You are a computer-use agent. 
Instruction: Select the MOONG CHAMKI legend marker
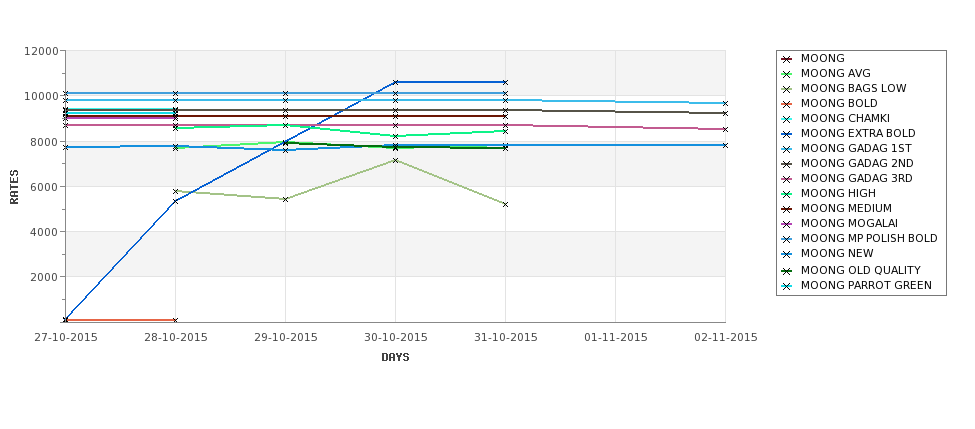click(x=787, y=119)
